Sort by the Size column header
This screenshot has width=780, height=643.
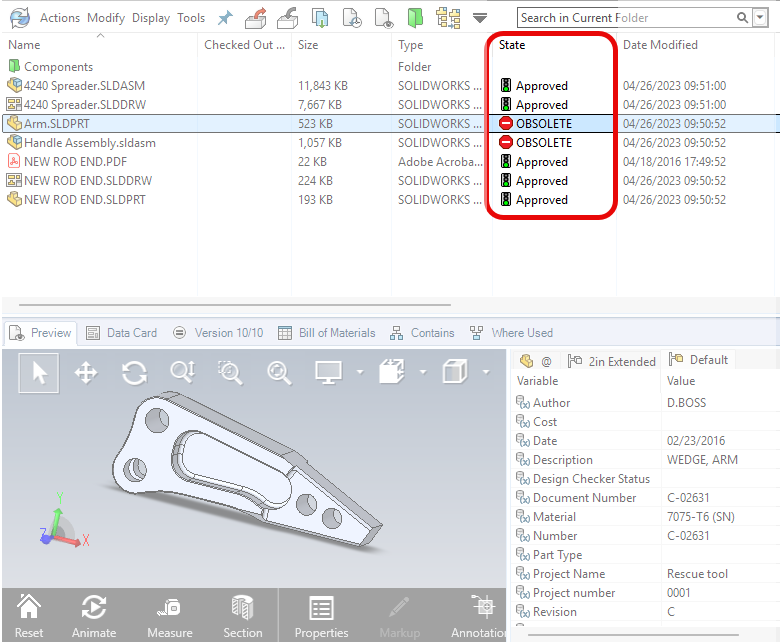click(x=308, y=45)
